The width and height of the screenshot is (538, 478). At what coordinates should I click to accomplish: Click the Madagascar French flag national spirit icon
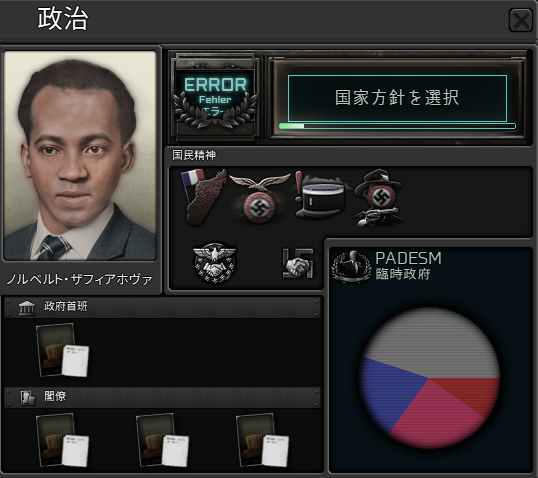tap(204, 197)
